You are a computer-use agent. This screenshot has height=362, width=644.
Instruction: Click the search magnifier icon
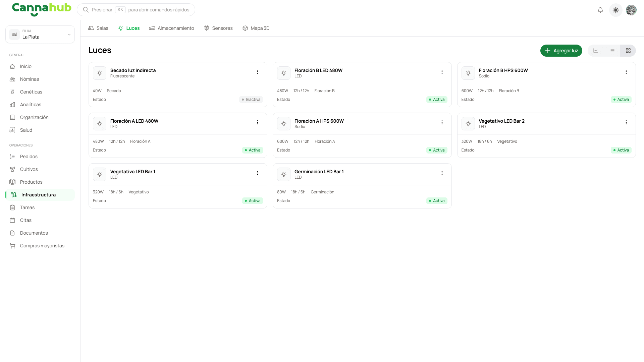(x=86, y=10)
